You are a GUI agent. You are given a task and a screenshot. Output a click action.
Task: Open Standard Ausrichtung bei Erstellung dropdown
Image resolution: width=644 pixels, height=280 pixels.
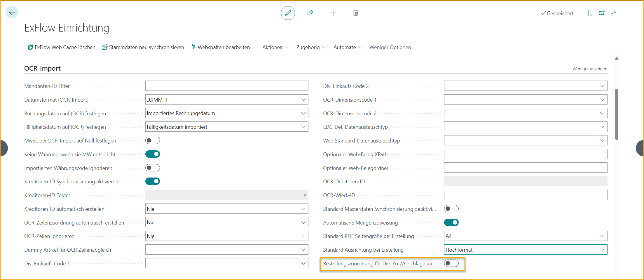(602, 250)
